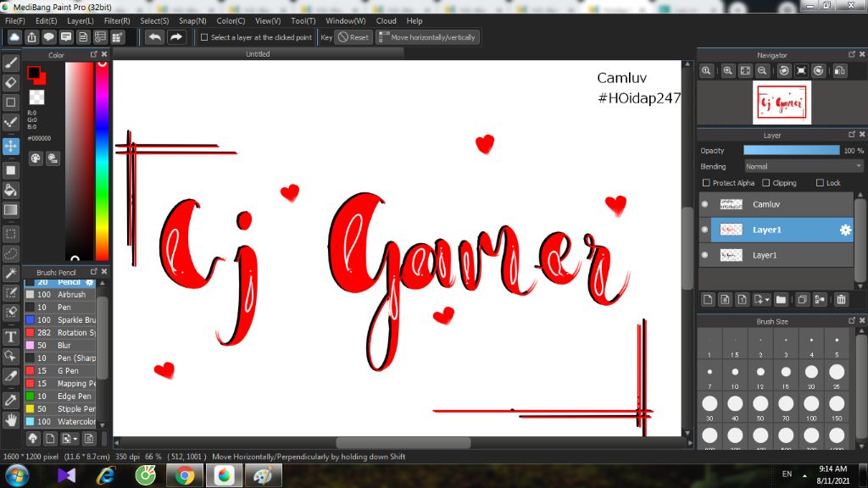Select the Bucket fill tool
The height and width of the screenshot is (488, 868).
10,191
